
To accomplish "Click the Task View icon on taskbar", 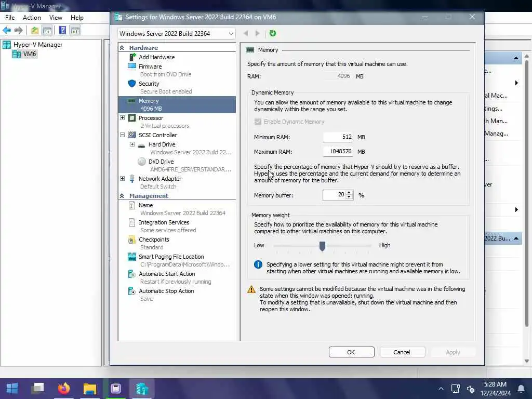I will (x=37, y=388).
